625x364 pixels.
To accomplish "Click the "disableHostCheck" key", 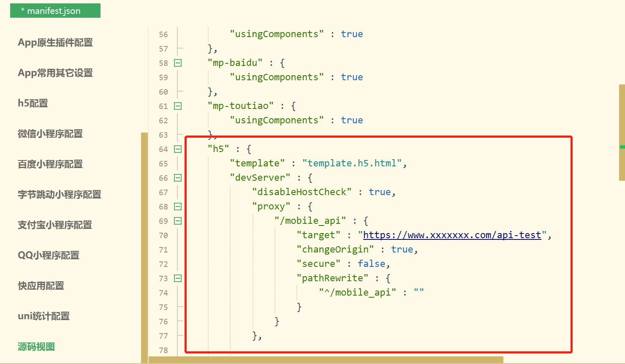I will tap(302, 192).
